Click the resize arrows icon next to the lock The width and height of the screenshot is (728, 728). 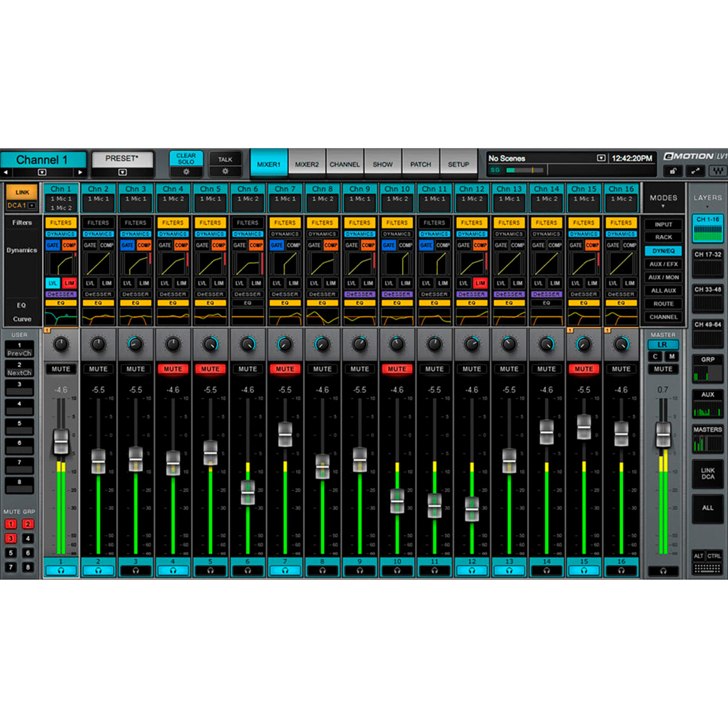click(695, 171)
